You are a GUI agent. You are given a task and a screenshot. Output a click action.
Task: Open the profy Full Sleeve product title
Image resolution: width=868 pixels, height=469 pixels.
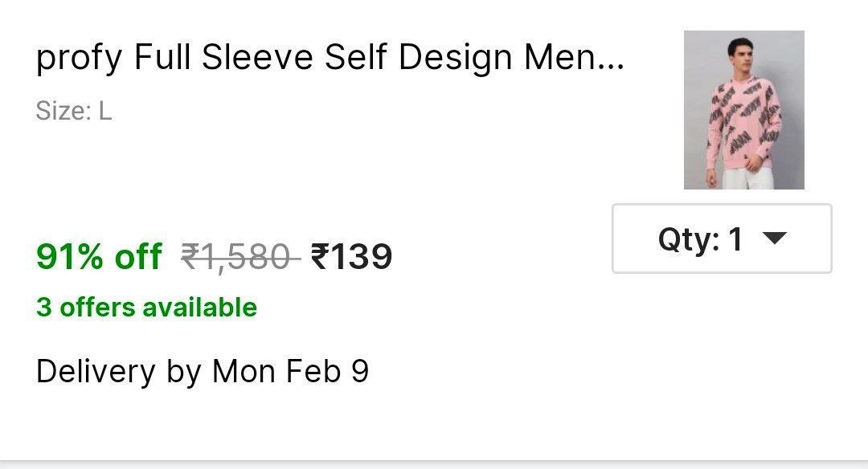point(330,58)
